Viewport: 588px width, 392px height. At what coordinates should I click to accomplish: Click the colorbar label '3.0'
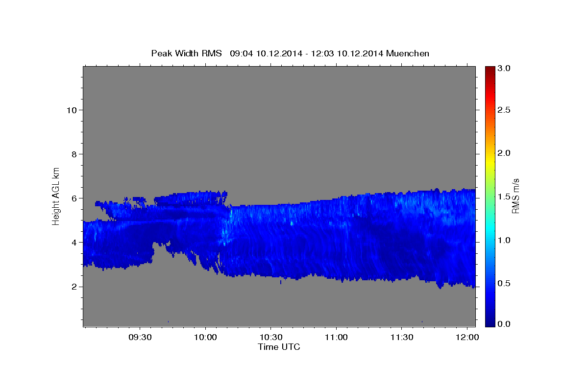coord(504,69)
